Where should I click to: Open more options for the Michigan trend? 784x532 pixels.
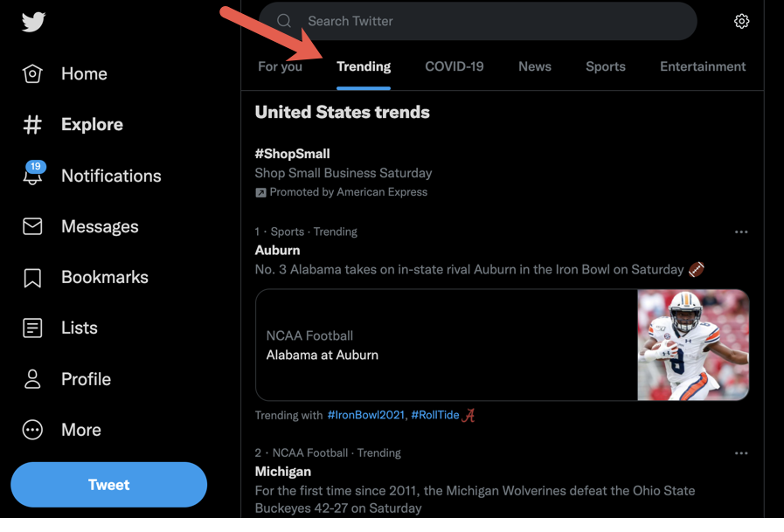point(741,453)
